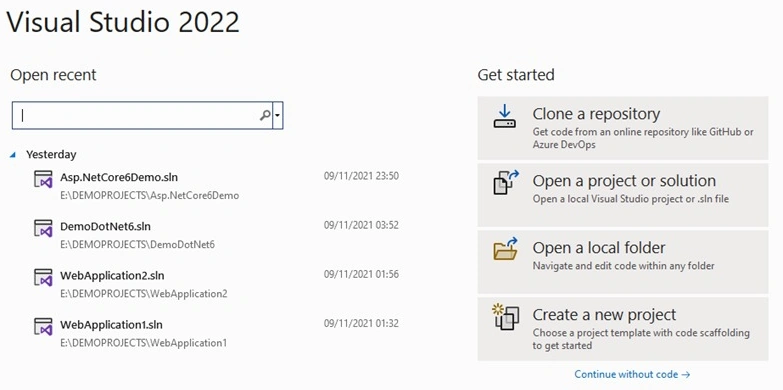This screenshot has width=783, height=390.
Task: Choose Open a local folder
Action: (623, 262)
